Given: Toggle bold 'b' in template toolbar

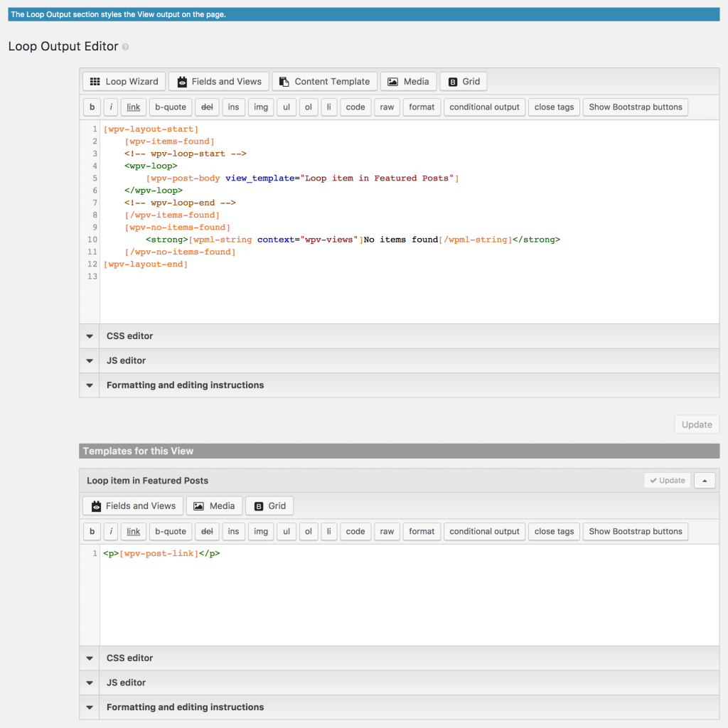Looking at the screenshot, I should 92,532.
